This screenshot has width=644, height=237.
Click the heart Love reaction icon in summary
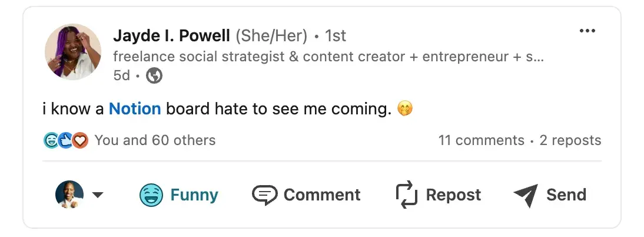click(x=80, y=140)
